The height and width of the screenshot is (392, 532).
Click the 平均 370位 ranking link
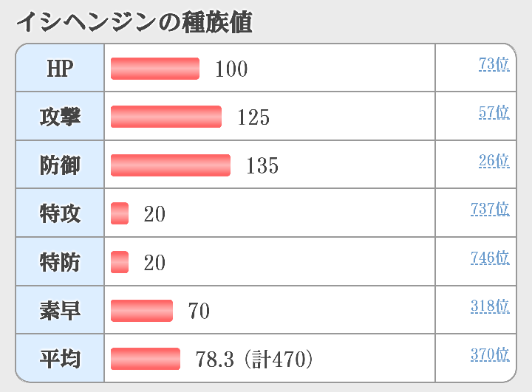490,354
